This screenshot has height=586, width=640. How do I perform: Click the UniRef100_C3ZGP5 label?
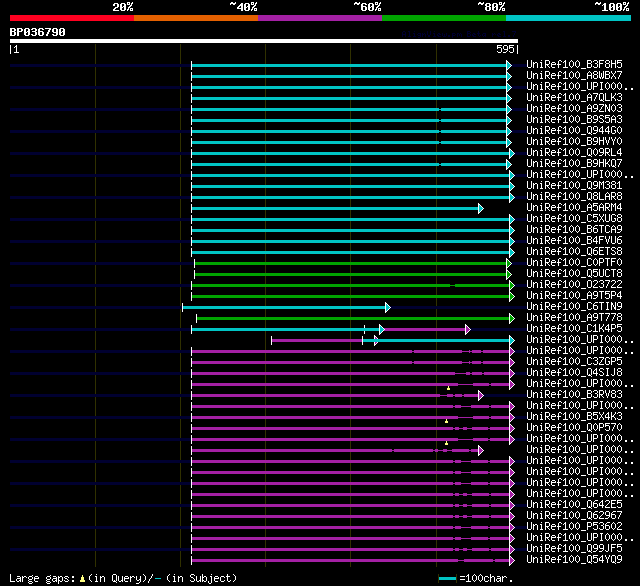(x=574, y=362)
